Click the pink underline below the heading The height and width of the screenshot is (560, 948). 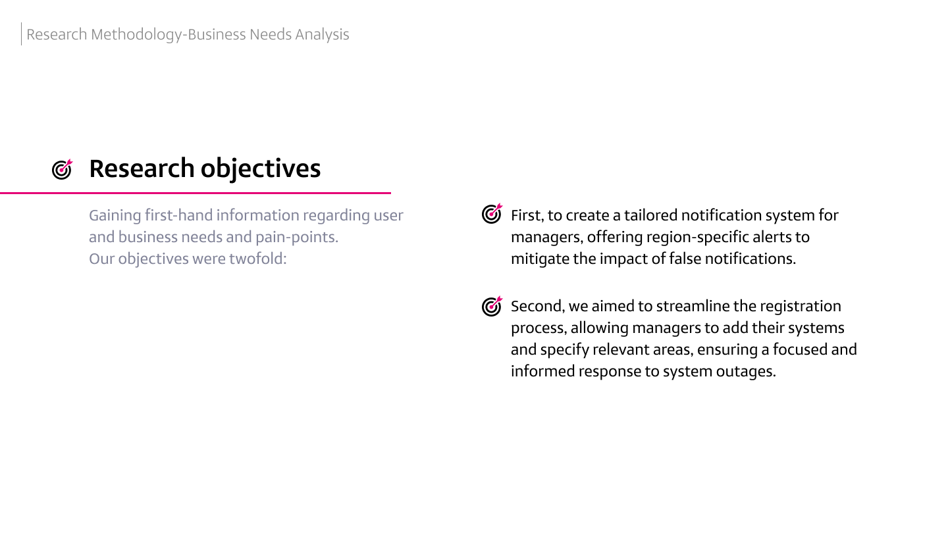tap(196, 193)
